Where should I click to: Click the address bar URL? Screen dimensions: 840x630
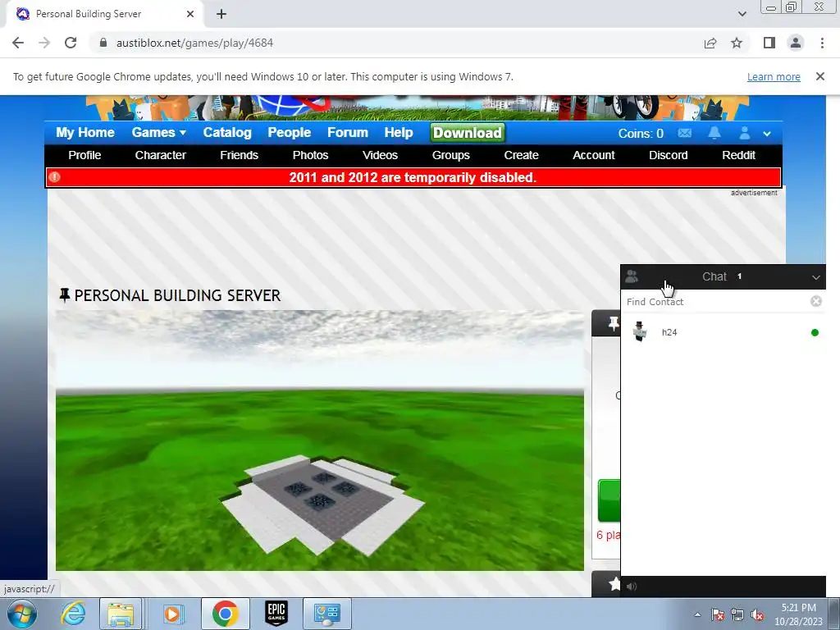coord(194,43)
